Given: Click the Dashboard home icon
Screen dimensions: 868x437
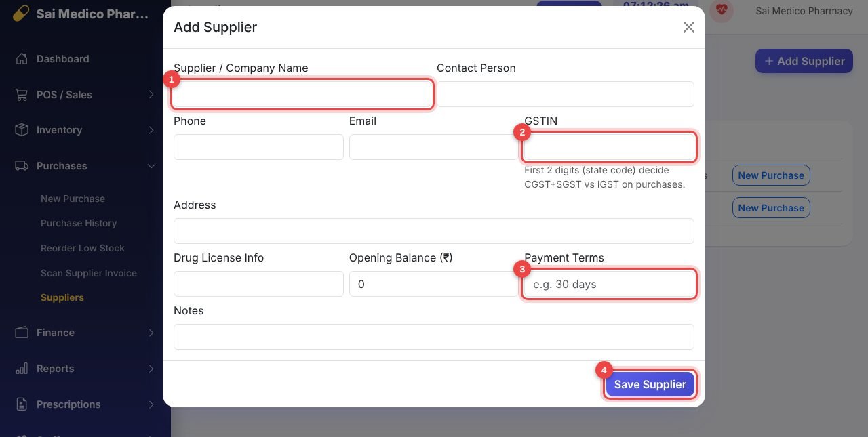Looking at the screenshot, I should point(22,59).
